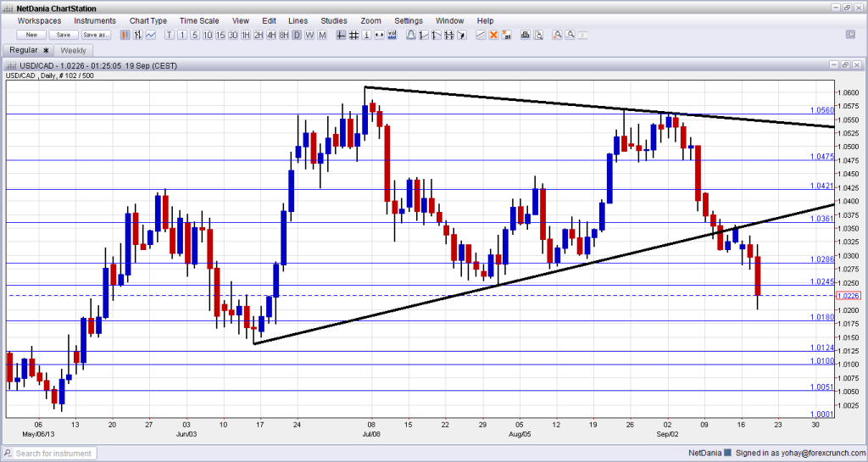This screenshot has width=868, height=462.
Task: Click the Save as.. button
Action: click(96, 35)
